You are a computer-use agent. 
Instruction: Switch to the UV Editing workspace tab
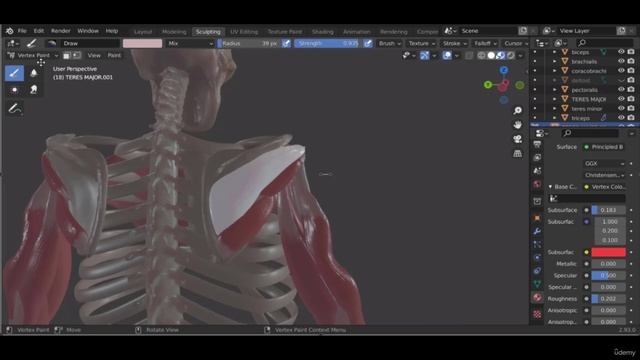pyautogui.click(x=244, y=32)
